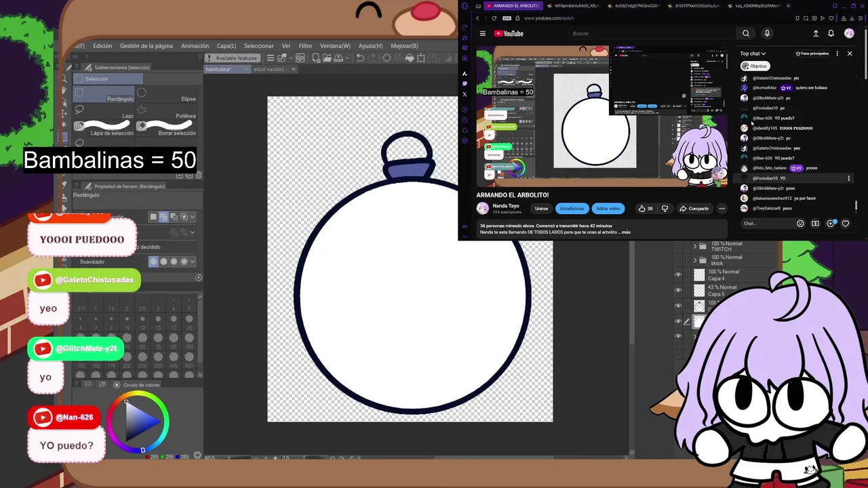Screen dimensions: 868x488
Task: Select the first selection mode icon (new selection)
Action: (153, 217)
